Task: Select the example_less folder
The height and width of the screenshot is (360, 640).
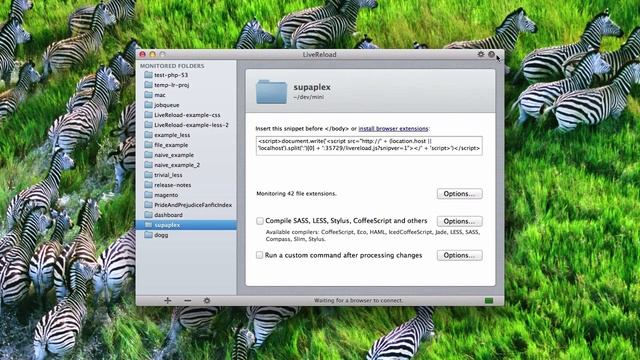Action: pyautogui.click(x=186, y=135)
